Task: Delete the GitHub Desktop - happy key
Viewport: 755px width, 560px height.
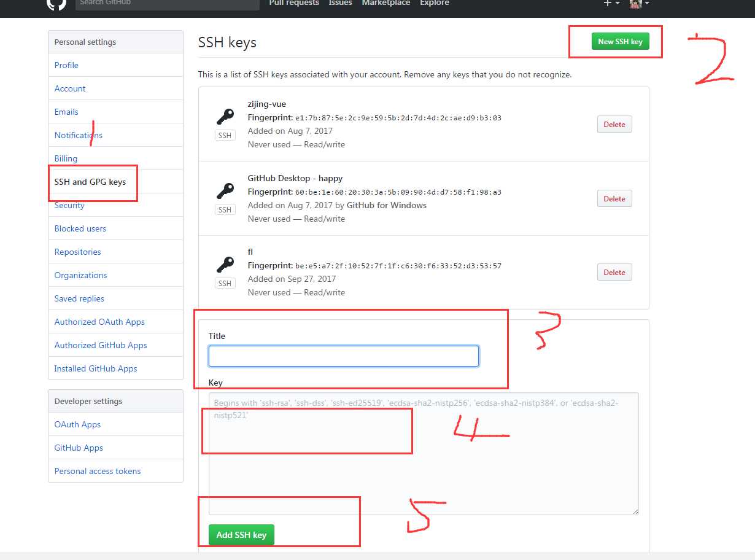Action: pos(614,198)
